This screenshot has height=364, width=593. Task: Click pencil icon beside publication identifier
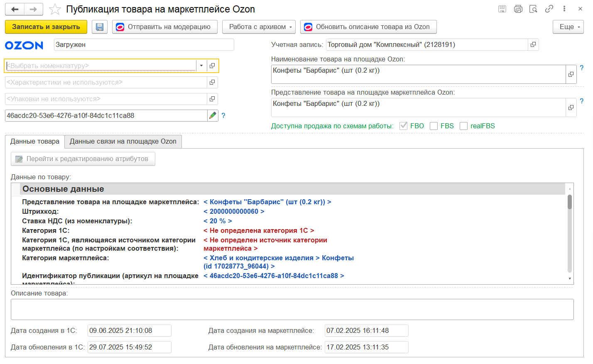point(213,115)
